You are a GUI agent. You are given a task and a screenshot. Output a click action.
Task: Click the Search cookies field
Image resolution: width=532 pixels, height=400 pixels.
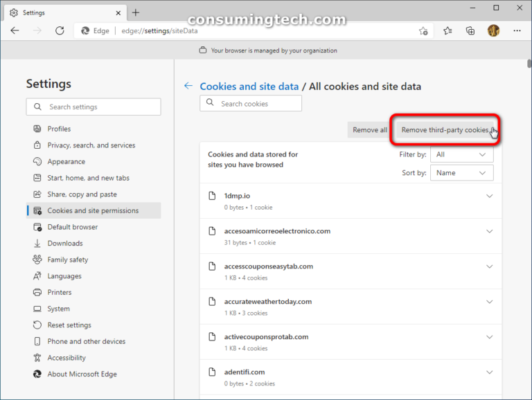[x=250, y=103]
